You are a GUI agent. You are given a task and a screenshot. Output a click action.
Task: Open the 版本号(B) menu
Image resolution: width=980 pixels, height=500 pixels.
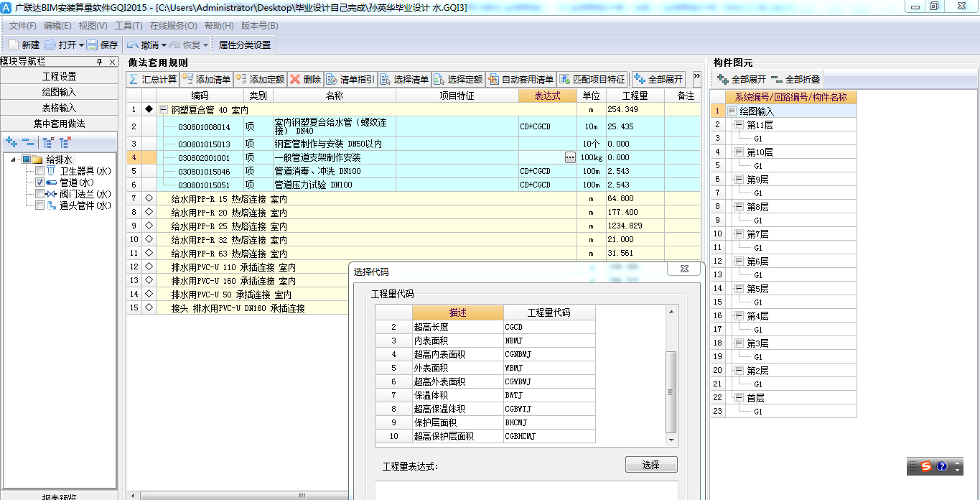click(259, 26)
